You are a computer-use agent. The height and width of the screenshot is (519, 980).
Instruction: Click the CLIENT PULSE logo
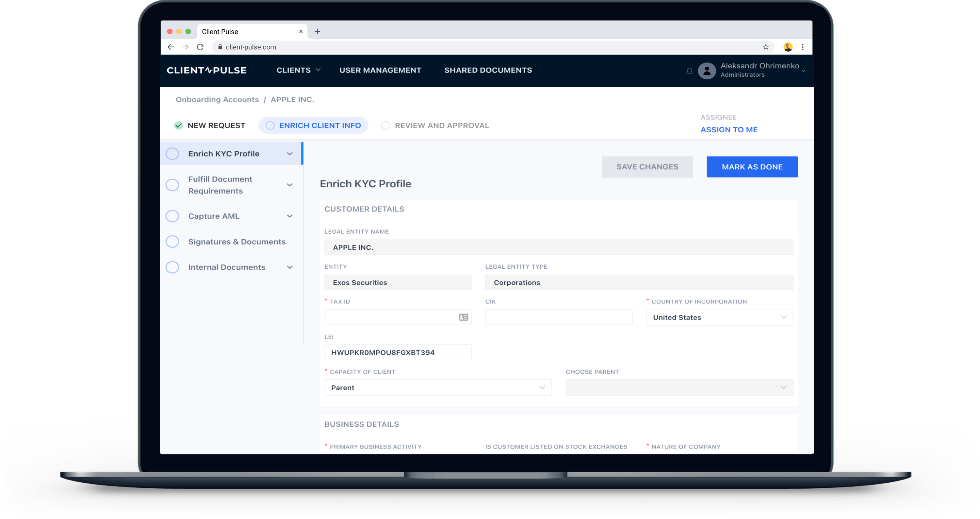pos(206,70)
